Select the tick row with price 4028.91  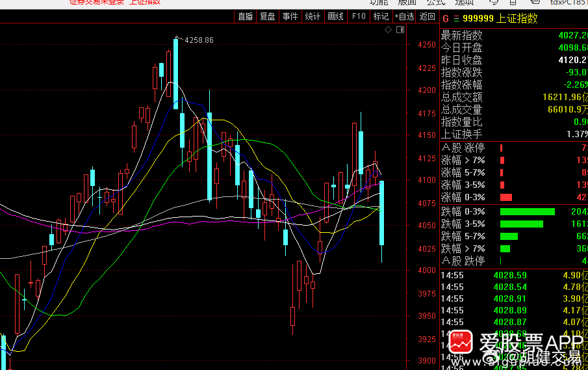tap(514, 298)
